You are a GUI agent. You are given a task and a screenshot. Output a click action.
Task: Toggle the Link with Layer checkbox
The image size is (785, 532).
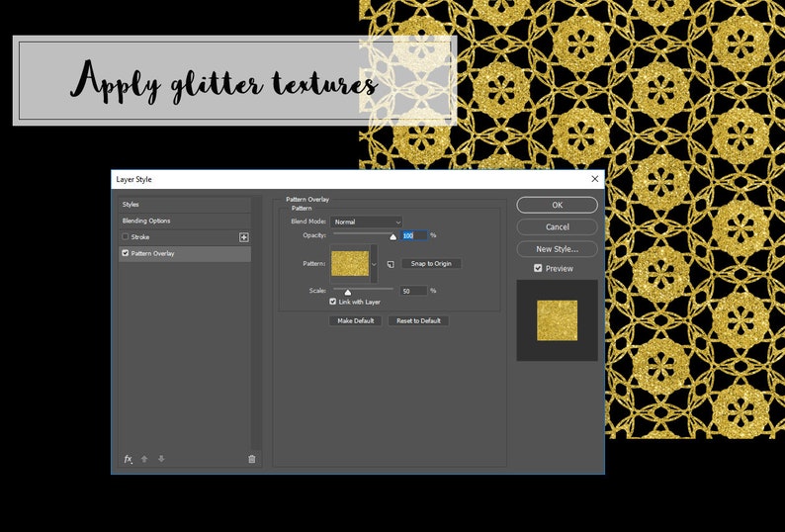333,302
